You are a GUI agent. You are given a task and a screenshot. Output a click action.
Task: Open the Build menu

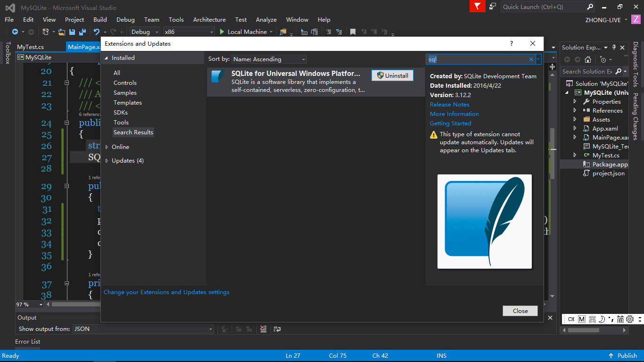click(x=100, y=19)
